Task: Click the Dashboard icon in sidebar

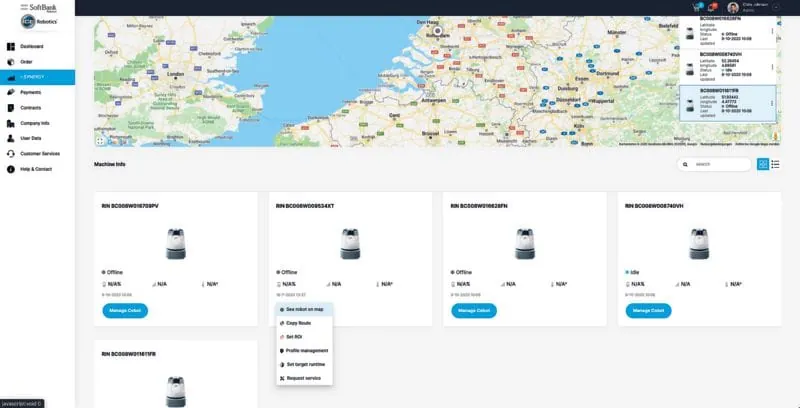Action: click(9, 46)
